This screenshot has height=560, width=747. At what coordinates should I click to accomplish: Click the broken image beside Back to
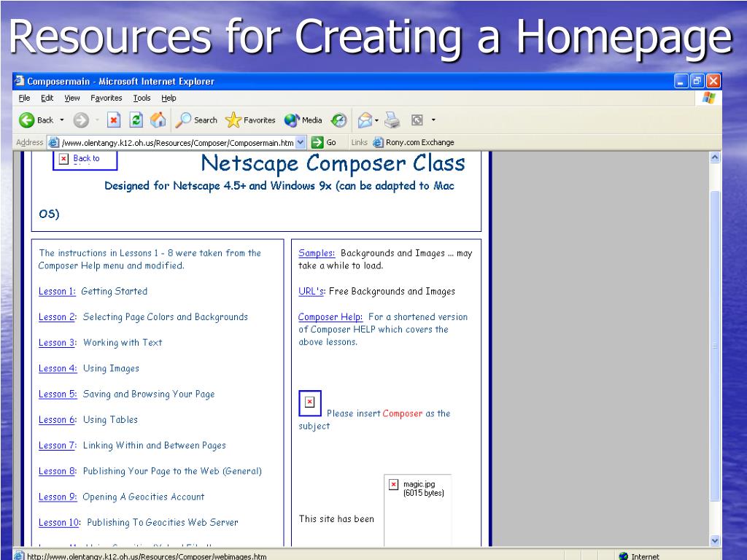tap(64, 158)
